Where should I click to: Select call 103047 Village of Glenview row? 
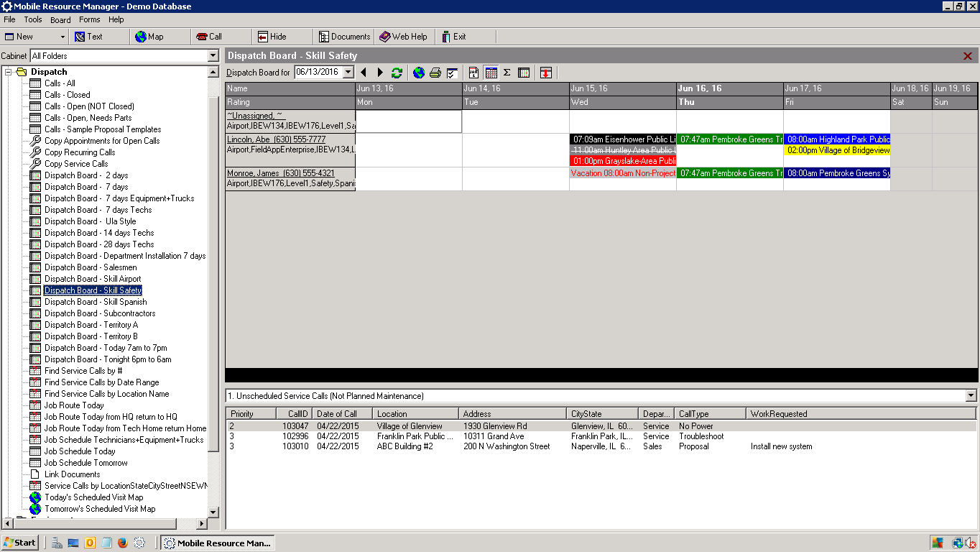tap(601, 426)
